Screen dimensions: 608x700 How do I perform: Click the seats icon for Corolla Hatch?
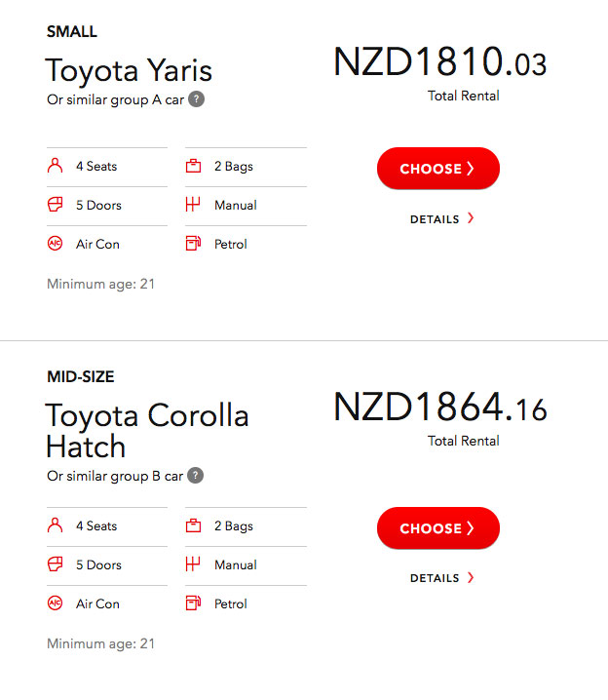[55, 525]
